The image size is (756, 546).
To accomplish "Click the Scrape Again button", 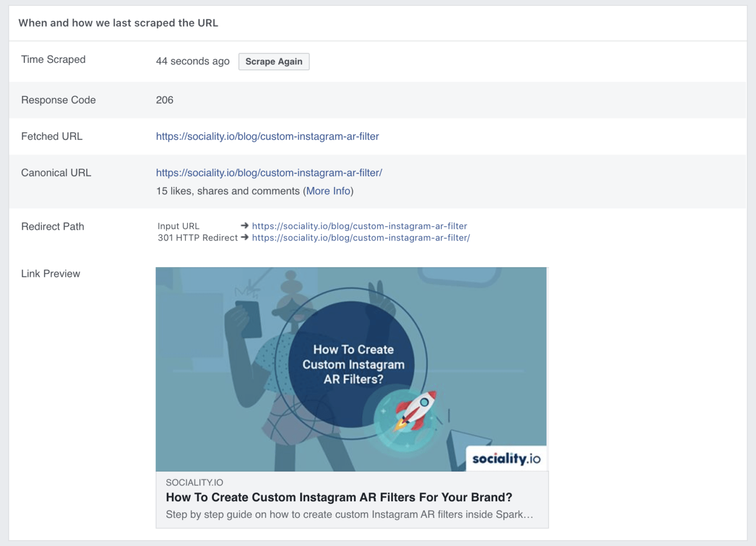I will [x=274, y=61].
